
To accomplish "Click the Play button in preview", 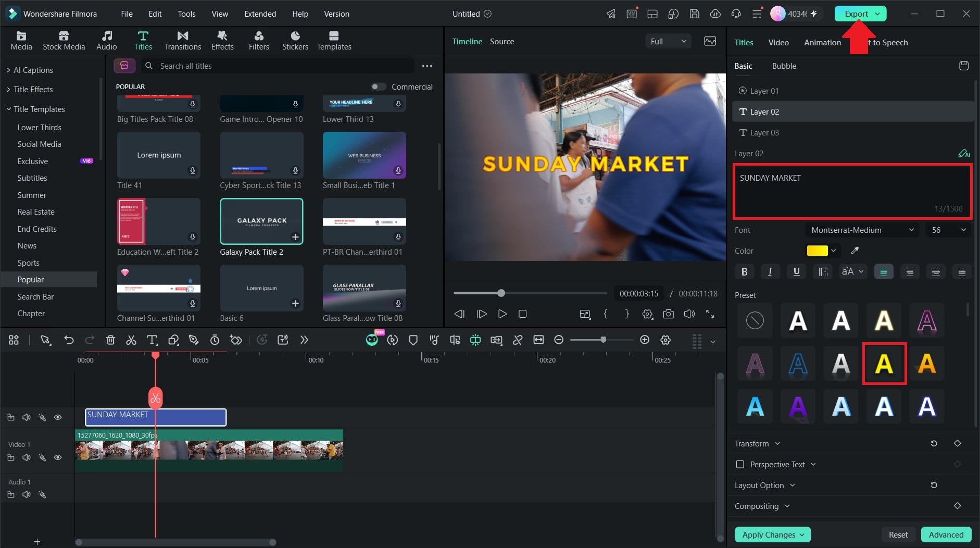I will tap(502, 314).
